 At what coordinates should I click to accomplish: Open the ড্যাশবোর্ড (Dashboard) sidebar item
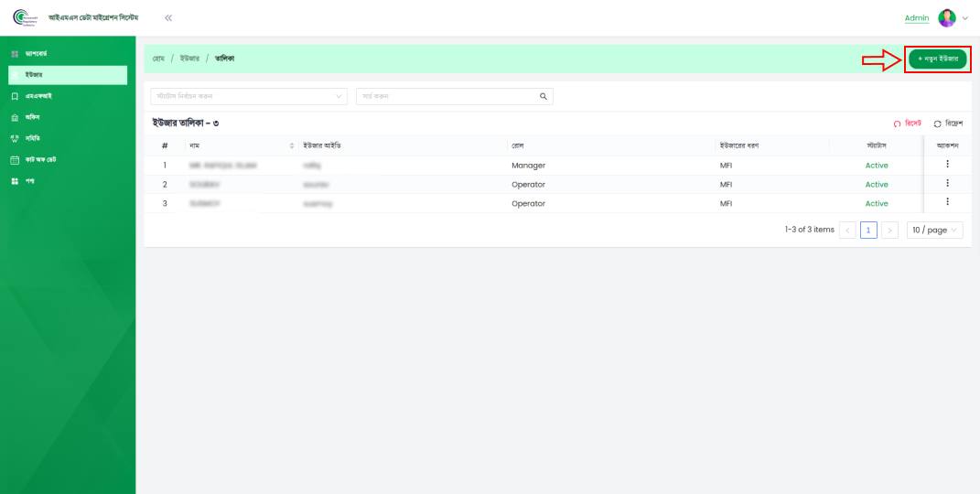37,54
